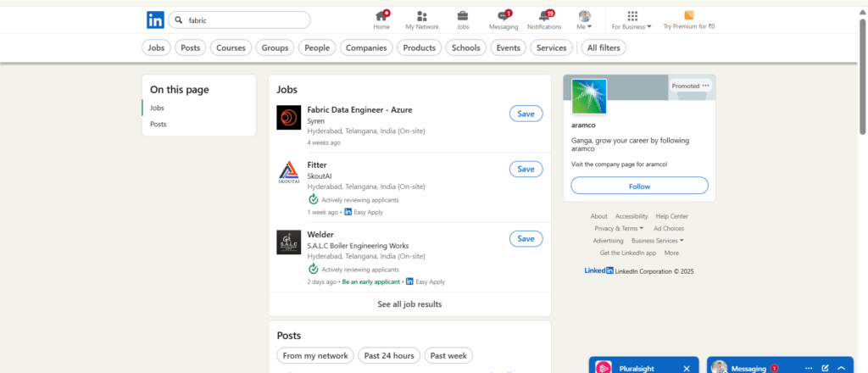Close the Pluralsight chat popup
Screen dimensions: 868x373
[x=687, y=369]
